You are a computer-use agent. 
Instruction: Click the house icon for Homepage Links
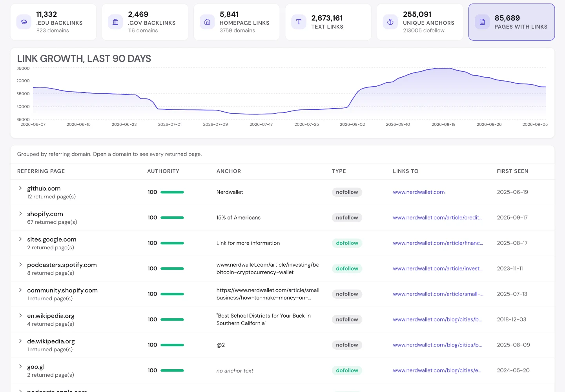[x=207, y=22]
